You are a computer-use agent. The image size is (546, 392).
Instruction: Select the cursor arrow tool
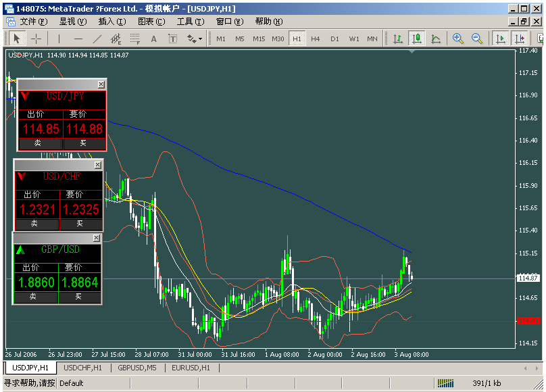point(17,39)
